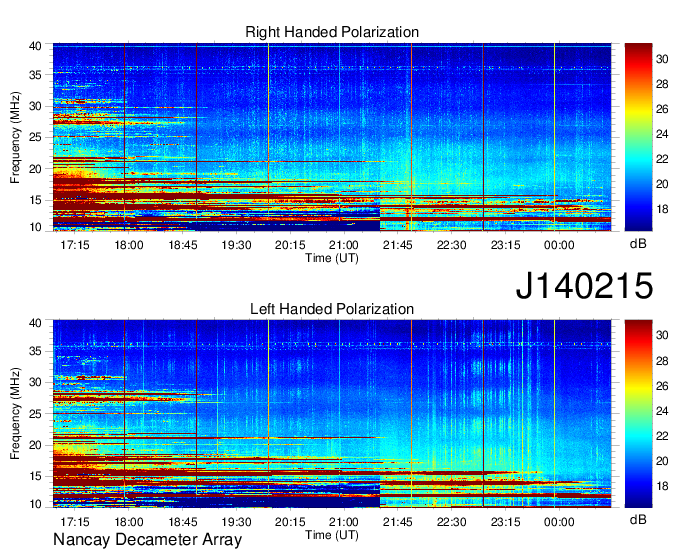Image resolution: width=680 pixels, height=552 pixels.
Task: Click the '22:30' time tick of Left Handed plot
Action: click(x=451, y=522)
